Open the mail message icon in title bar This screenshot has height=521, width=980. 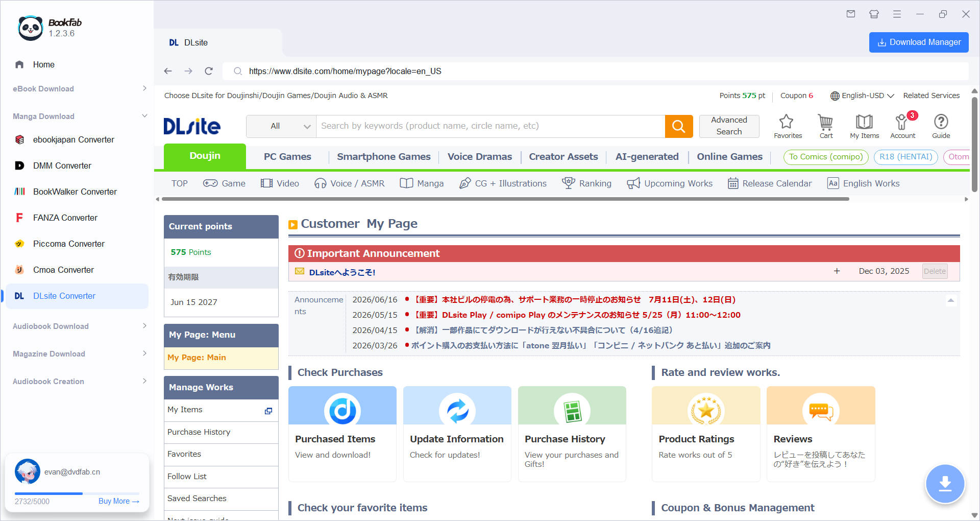851,14
